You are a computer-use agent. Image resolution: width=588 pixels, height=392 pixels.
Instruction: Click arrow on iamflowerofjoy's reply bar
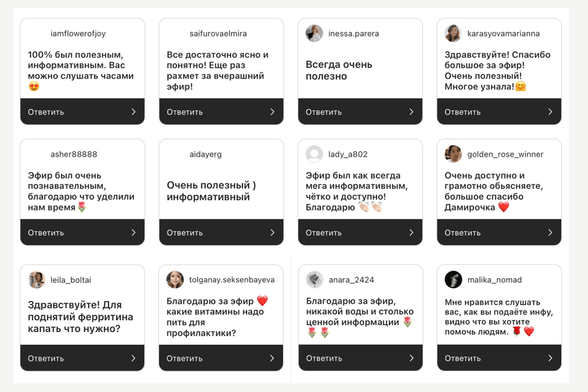[x=133, y=112]
